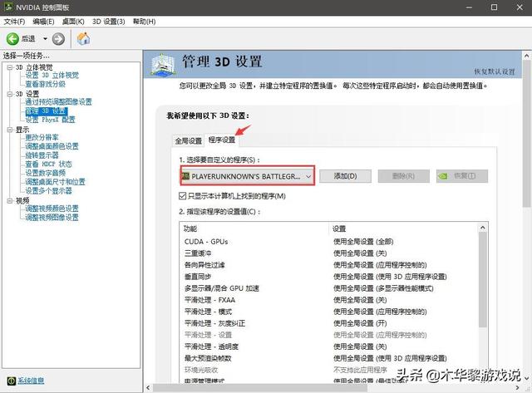532x393 pixels.
Task: Click horizontal scrollbar left arrow
Action: point(148,387)
